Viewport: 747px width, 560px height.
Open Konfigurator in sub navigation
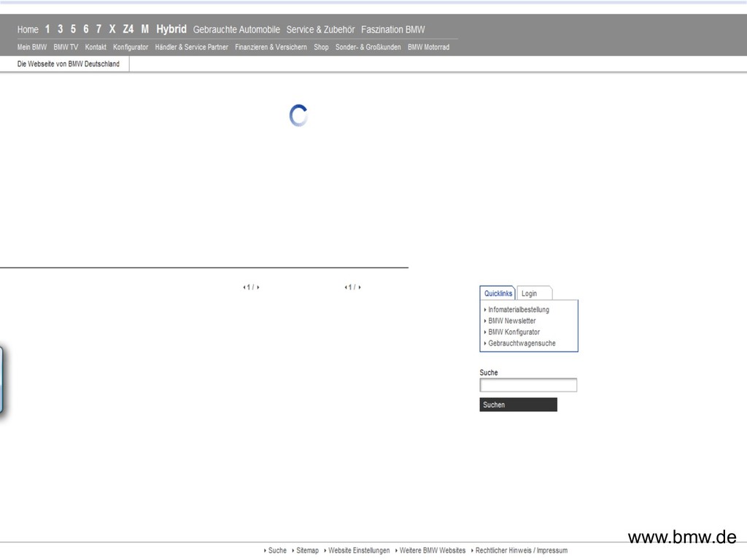(131, 47)
